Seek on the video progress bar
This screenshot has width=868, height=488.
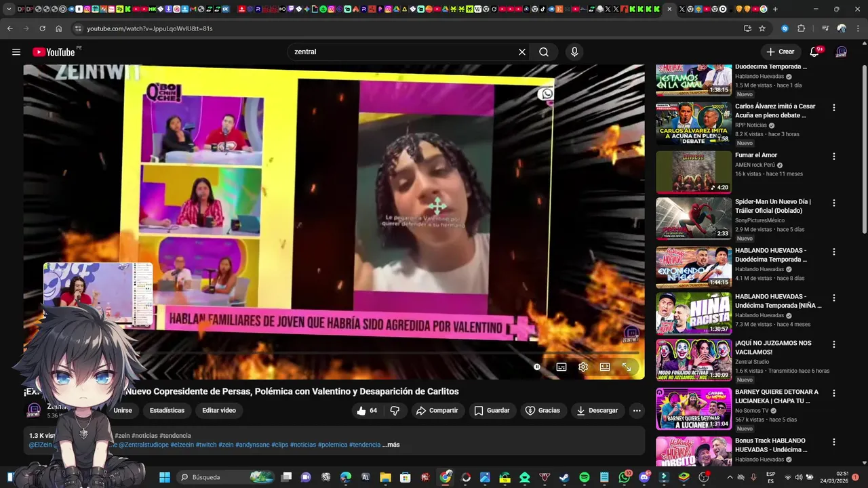tap(334, 353)
